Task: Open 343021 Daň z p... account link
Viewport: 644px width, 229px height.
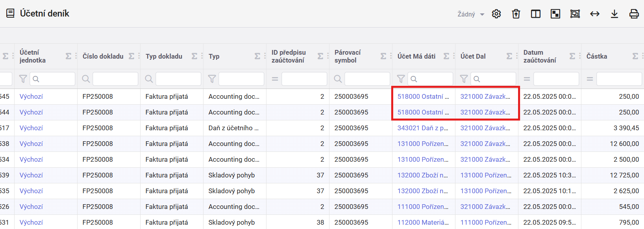Action: click(423, 128)
